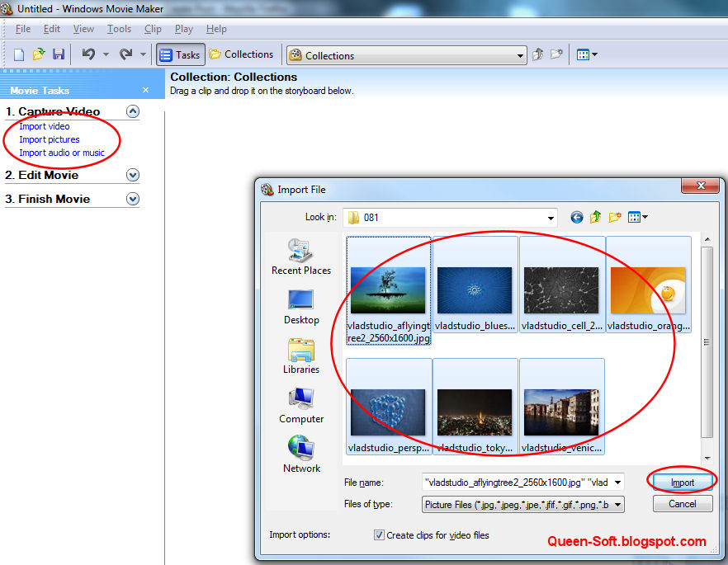Open the File name dropdown arrow
This screenshot has width=728, height=565.
[618, 483]
